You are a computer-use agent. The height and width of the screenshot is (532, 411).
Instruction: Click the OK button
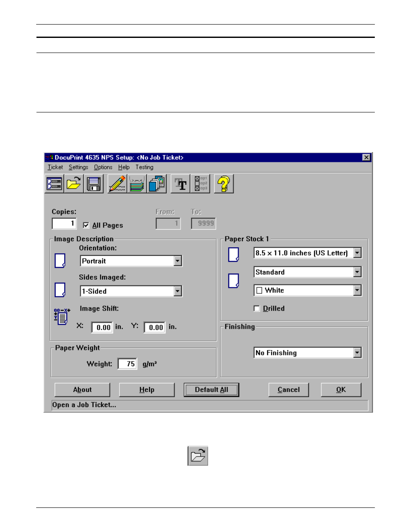coord(341,390)
